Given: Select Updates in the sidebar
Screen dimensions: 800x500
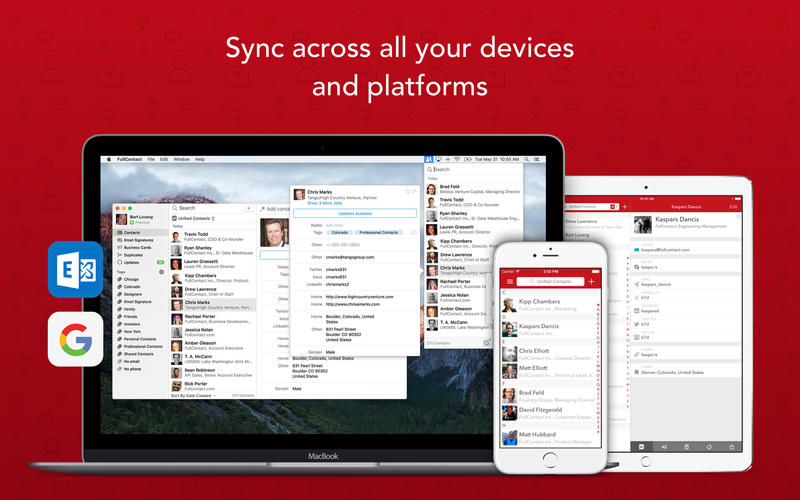Looking at the screenshot, I should (x=140, y=262).
